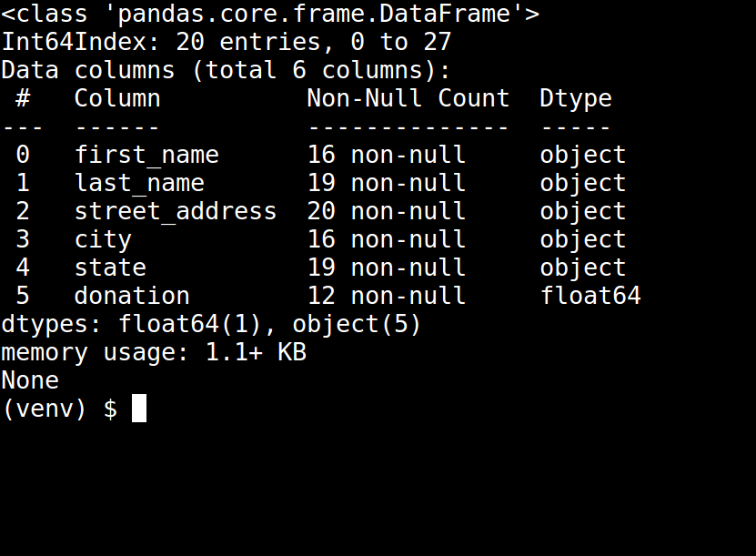Click the 'None' output line

click(30, 380)
